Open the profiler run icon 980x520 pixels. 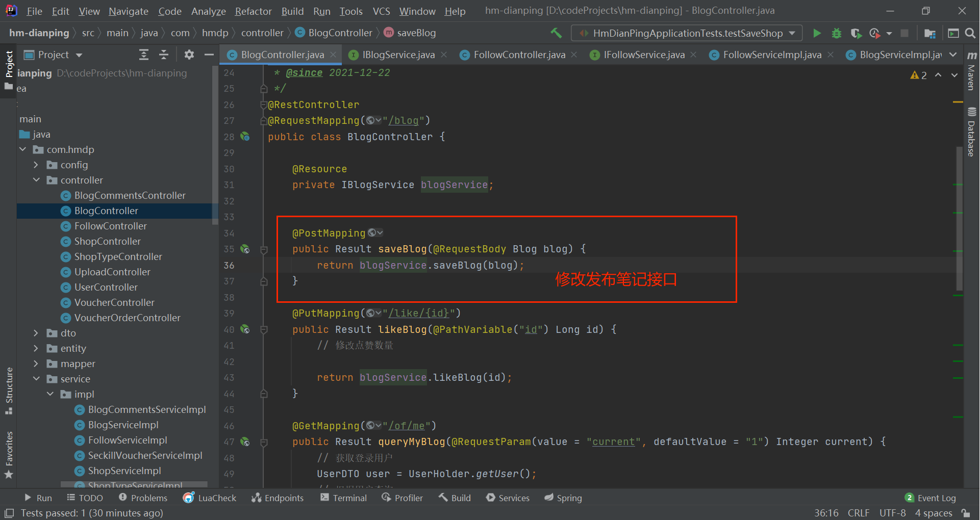875,33
